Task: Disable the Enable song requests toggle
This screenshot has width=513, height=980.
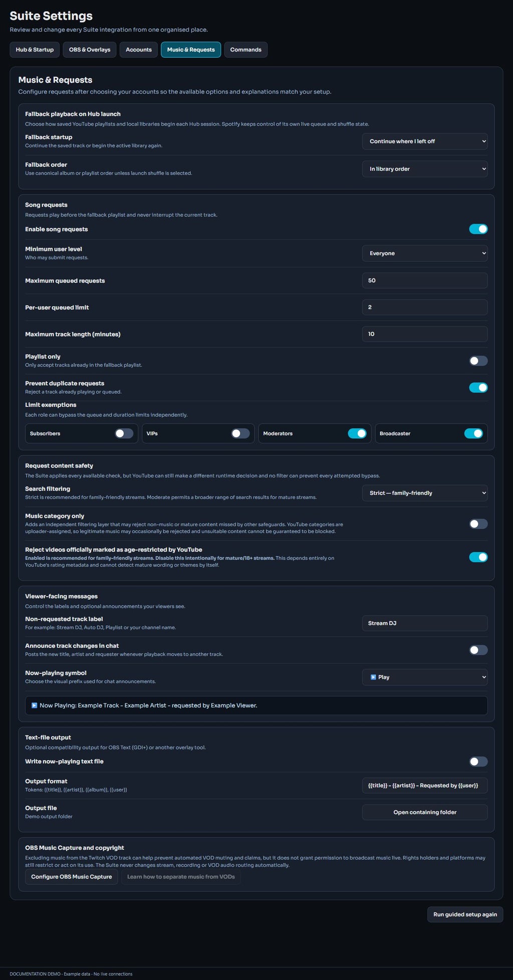Action: click(x=478, y=229)
